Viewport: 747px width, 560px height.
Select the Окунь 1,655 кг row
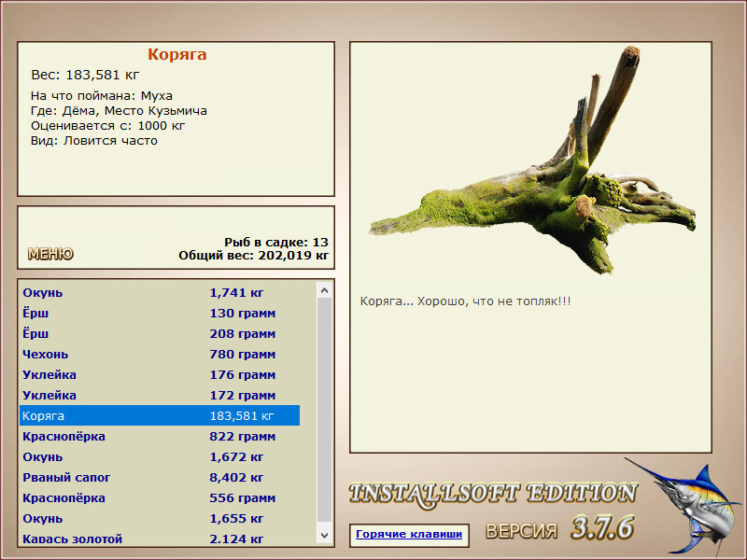pyautogui.click(x=160, y=519)
